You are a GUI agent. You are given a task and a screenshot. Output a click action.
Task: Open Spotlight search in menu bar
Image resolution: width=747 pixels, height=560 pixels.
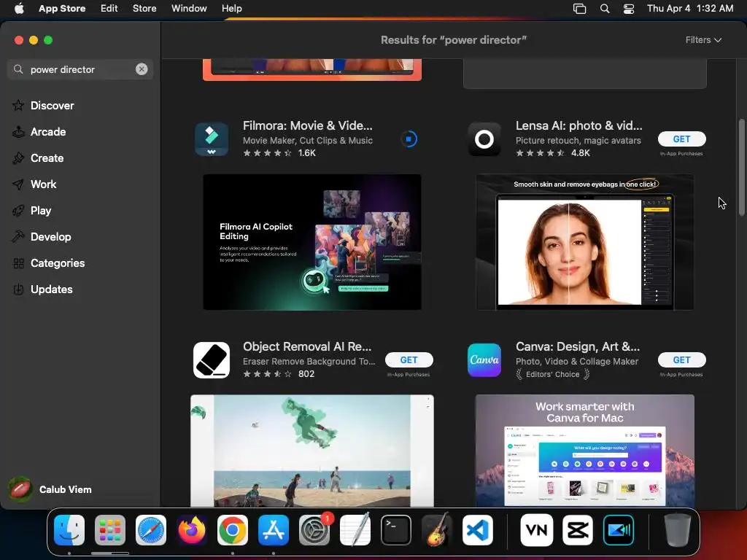(605, 8)
